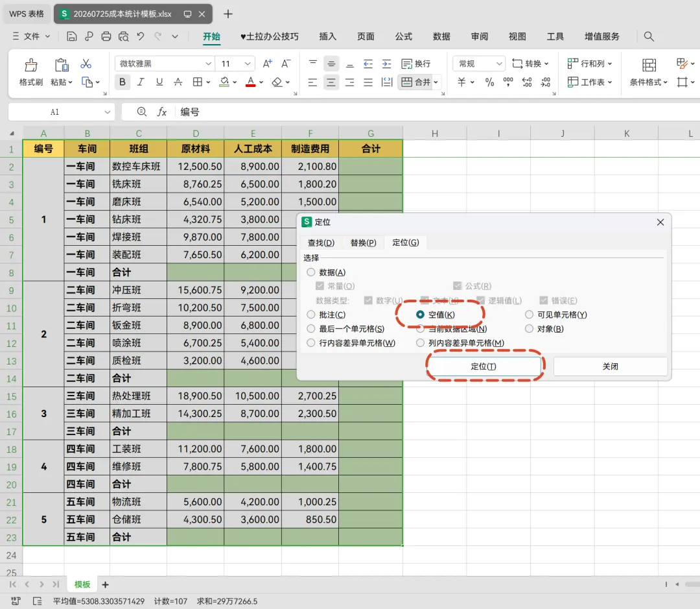Select 行内容差异单元格(W) option
The image size is (700, 609).
pyautogui.click(x=311, y=342)
